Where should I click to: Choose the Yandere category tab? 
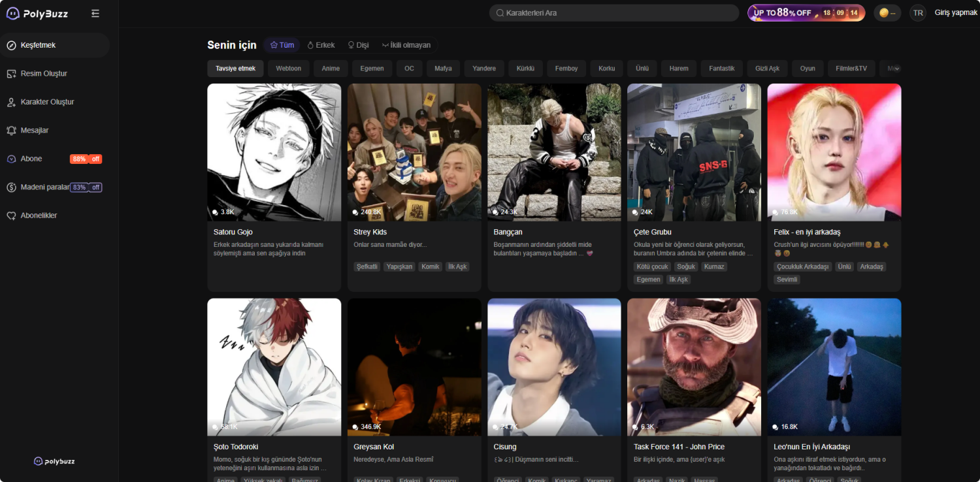click(x=484, y=69)
